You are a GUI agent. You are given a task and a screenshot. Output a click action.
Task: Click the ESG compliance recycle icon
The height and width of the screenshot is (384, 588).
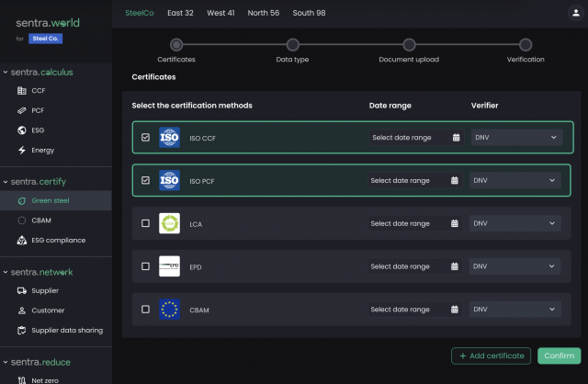(x=22, y=240)
